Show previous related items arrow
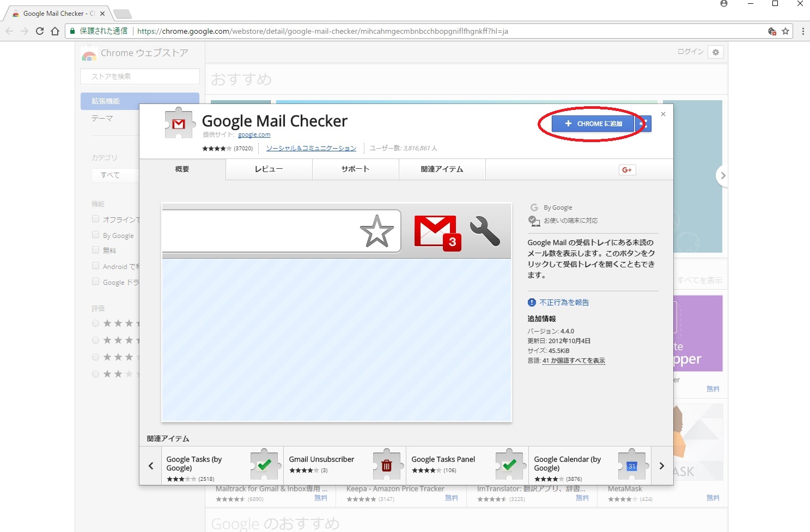The width and height of the screenshot is (810, 532). tap(151, 466)
